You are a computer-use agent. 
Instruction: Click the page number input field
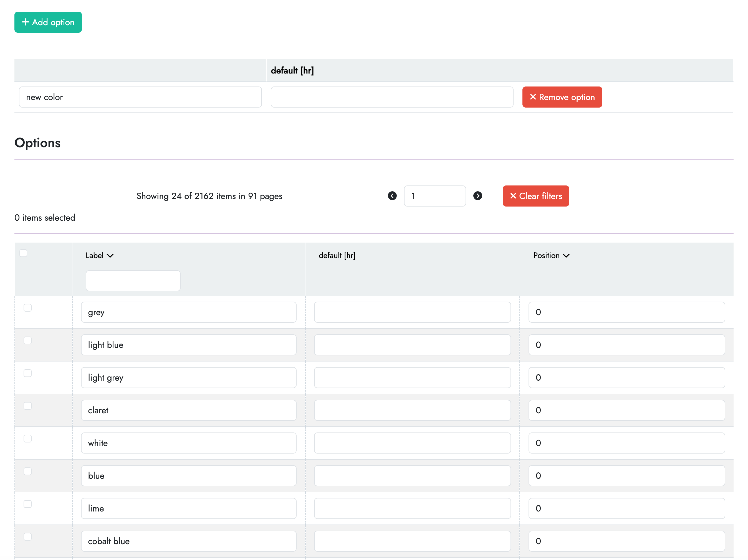[434, 196]
